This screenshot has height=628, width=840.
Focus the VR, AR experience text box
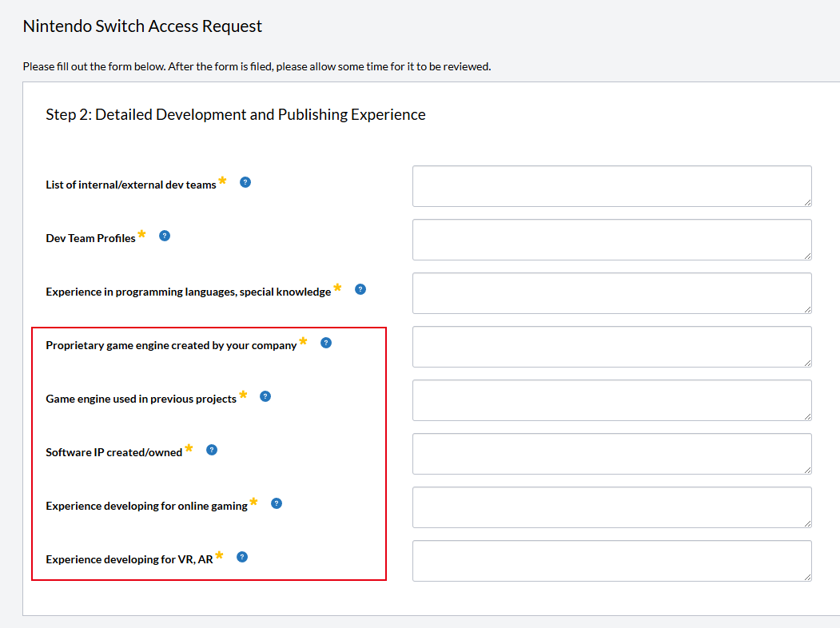click(611, 561)
